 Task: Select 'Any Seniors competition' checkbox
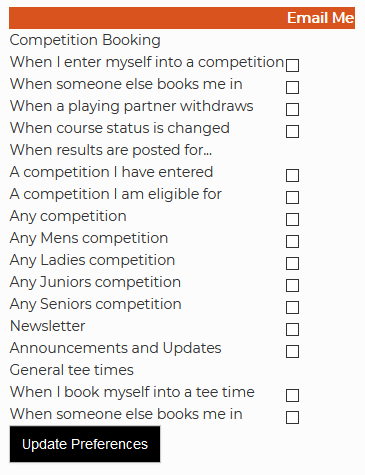(292, 307)
